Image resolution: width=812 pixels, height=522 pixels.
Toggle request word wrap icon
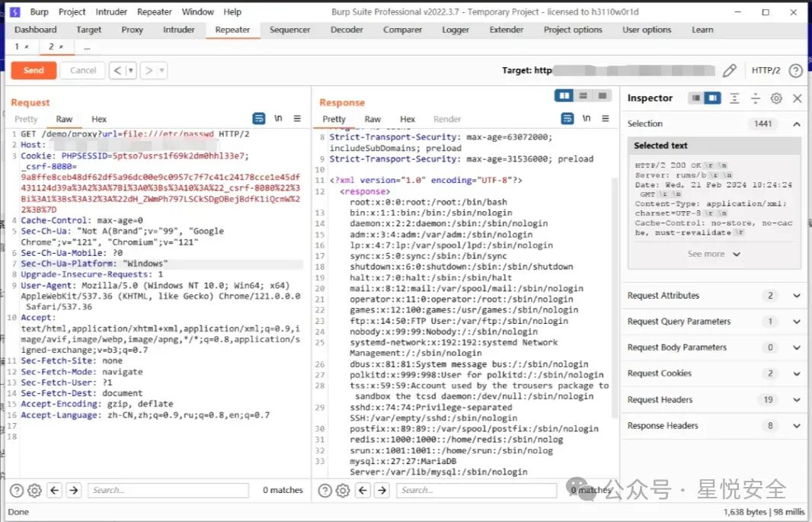point(258,119)
